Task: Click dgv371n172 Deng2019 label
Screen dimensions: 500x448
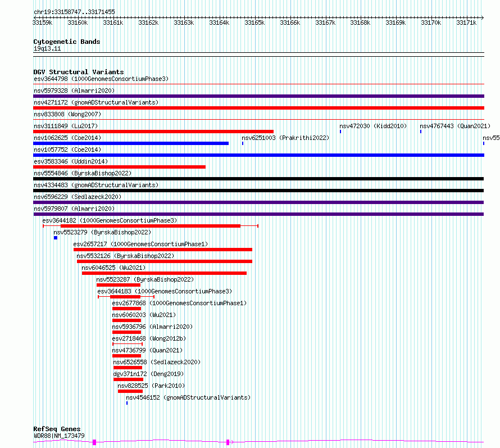Action: (148, 374)
